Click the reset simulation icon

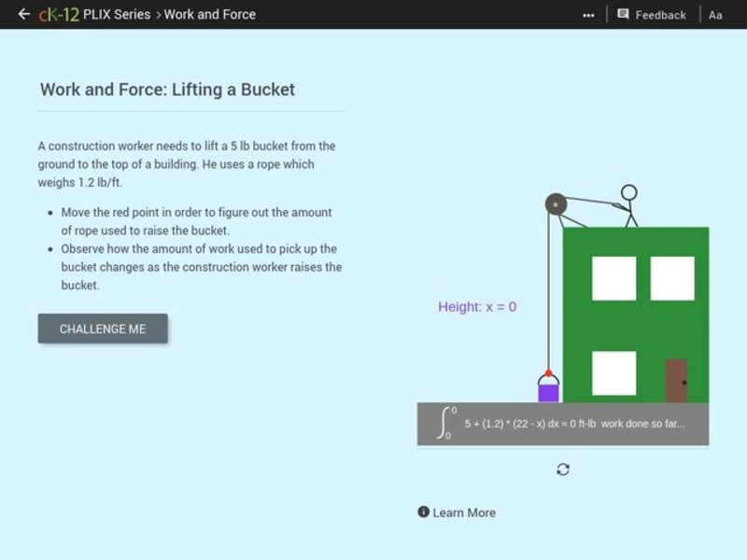point(561,470)
